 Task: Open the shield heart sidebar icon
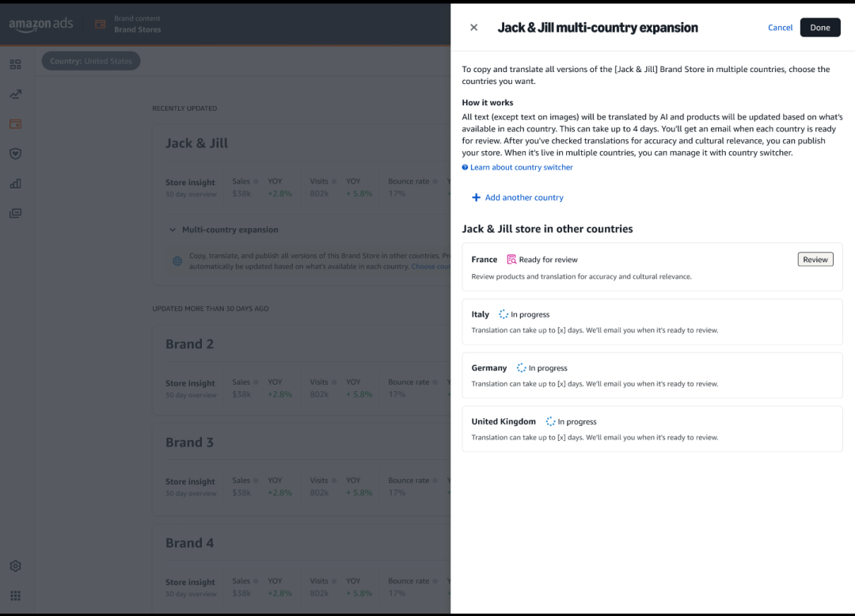click(x=16, y=154)
